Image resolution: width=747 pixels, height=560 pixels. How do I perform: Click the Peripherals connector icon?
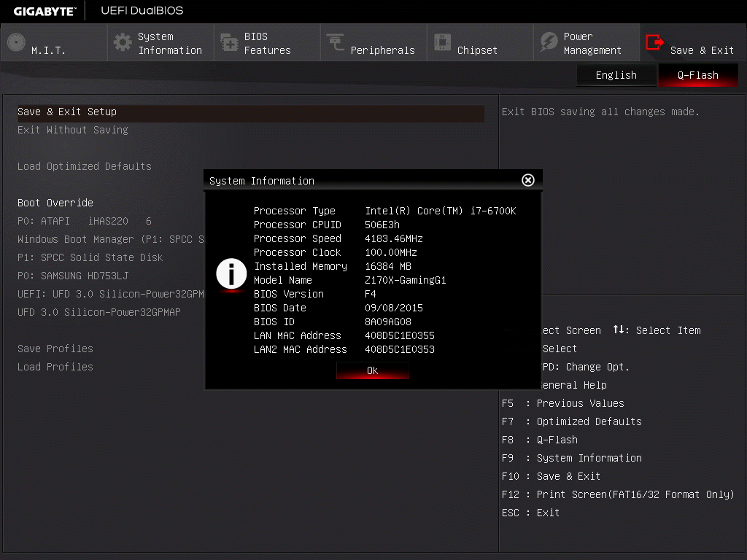click(336, 42)
